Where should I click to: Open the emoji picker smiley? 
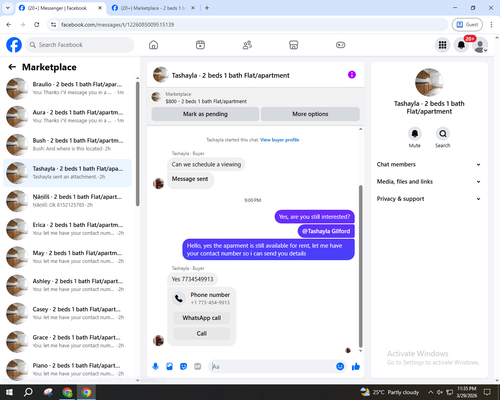pos(340,367)
